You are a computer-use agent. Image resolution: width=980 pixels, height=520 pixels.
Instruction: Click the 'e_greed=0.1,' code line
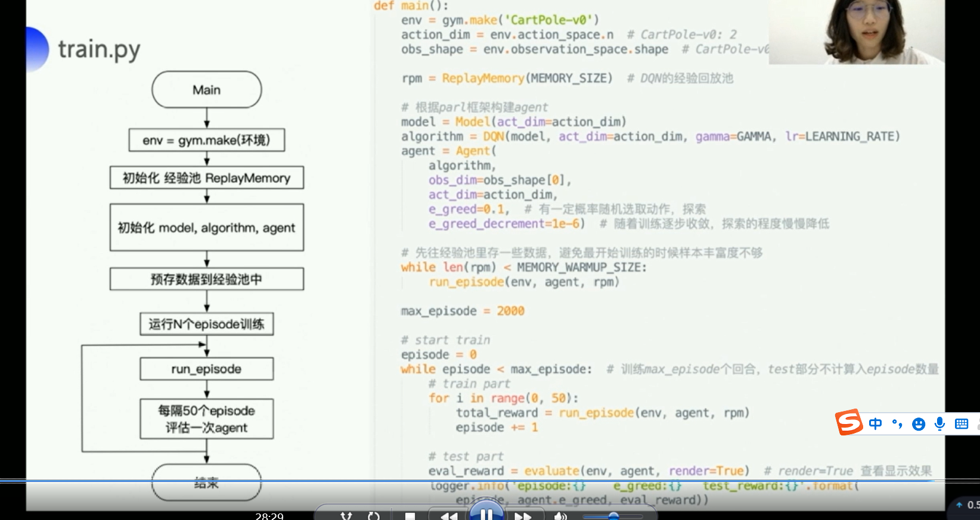[469, 209]
